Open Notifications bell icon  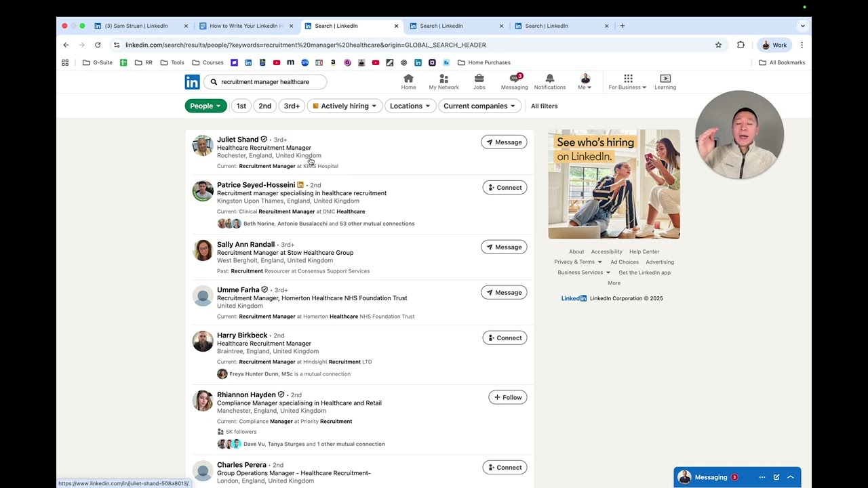(x=550, y=82)
